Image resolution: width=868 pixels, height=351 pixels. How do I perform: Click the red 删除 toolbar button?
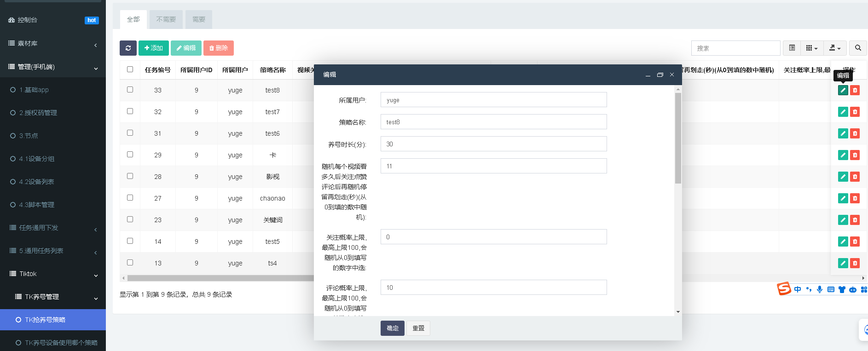coord(219,48)
